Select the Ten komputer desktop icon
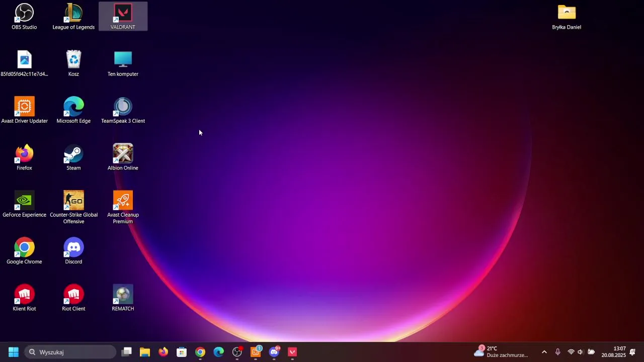Screen dimensions: 644x362 pos(123,64)
